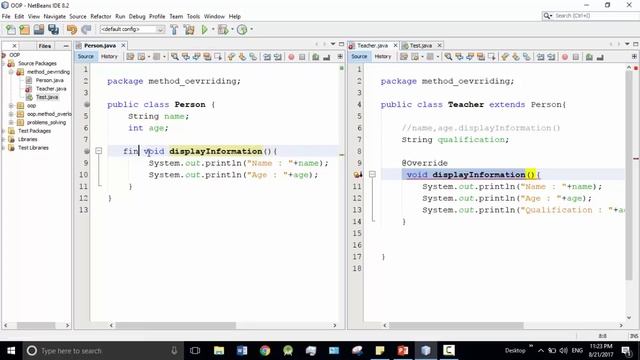Click History view in Person.java editor

(x=109, y=57)
